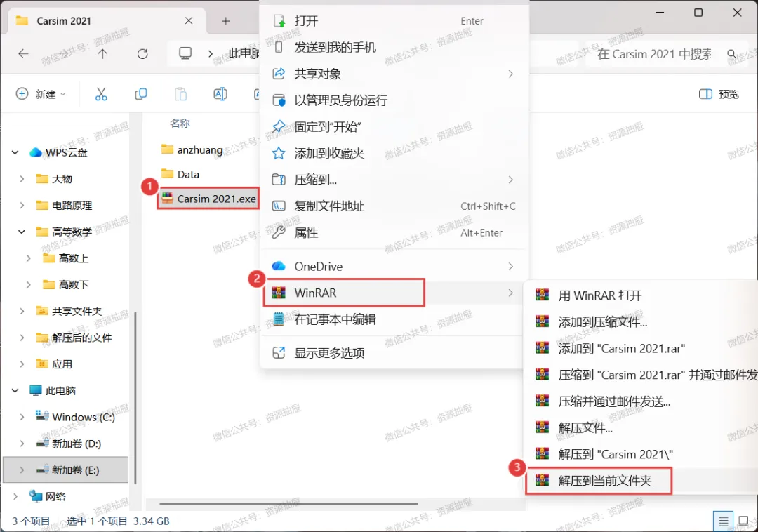The width and height of the screenshot is (758, 532).
Task: Open the 压缩到... submenu
Action: pos(394,180)
